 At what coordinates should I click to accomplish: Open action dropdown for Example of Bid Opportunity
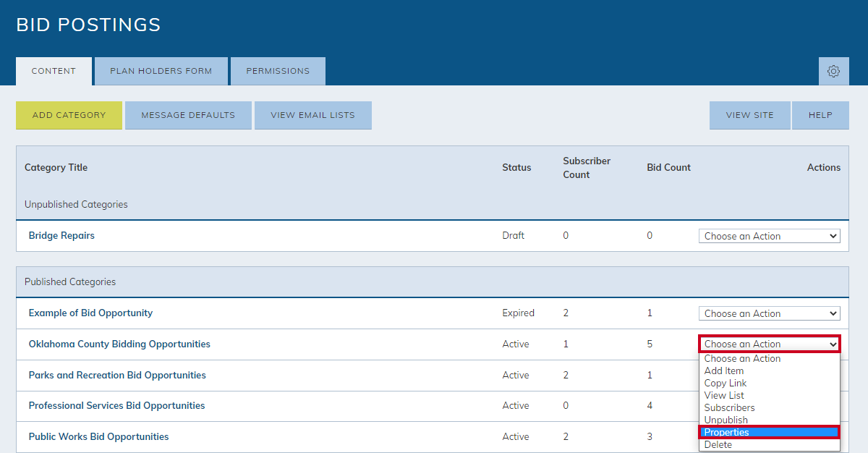coord(770,313)
